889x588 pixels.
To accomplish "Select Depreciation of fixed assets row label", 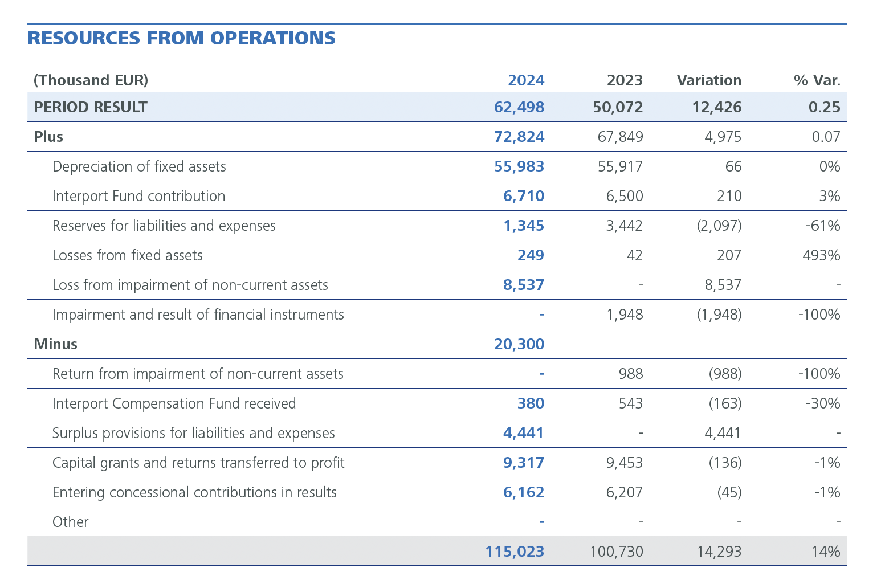I will click(x=139, y=166).
